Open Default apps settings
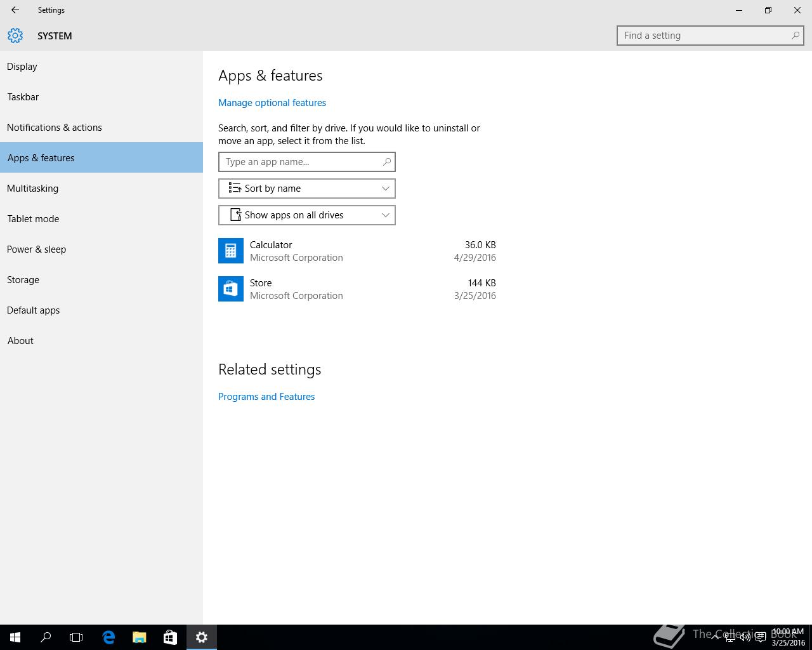The image size is (812, 650). (x=101, y=310)
